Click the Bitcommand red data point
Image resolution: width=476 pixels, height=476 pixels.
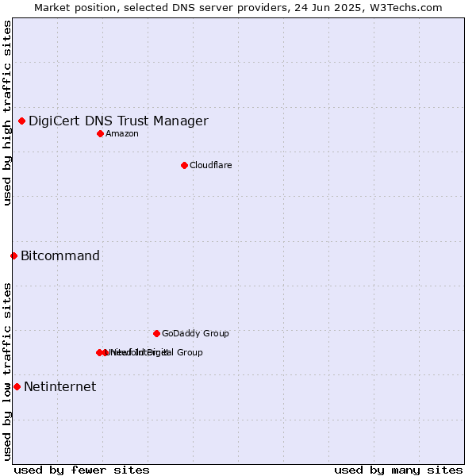[14, 256]
